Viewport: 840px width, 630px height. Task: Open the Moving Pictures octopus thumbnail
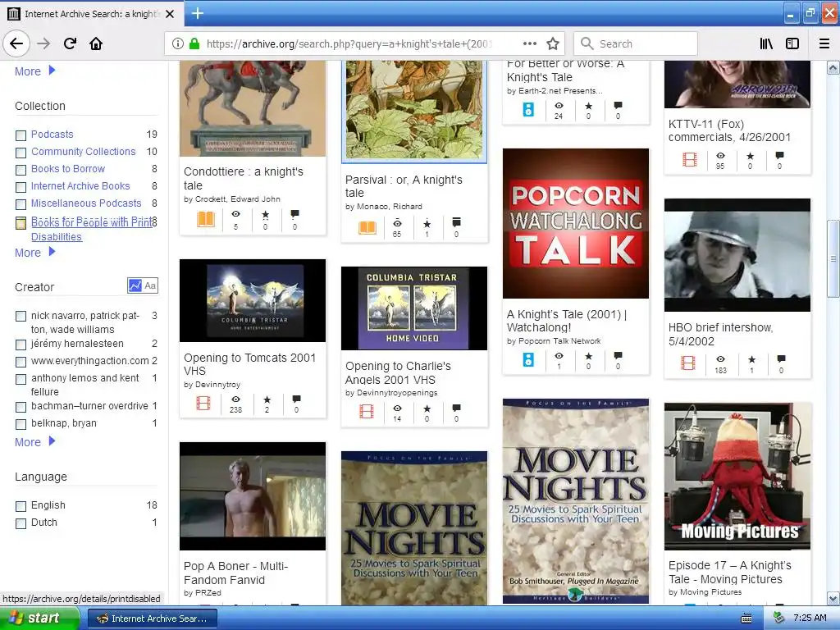(x=737, y=477)
